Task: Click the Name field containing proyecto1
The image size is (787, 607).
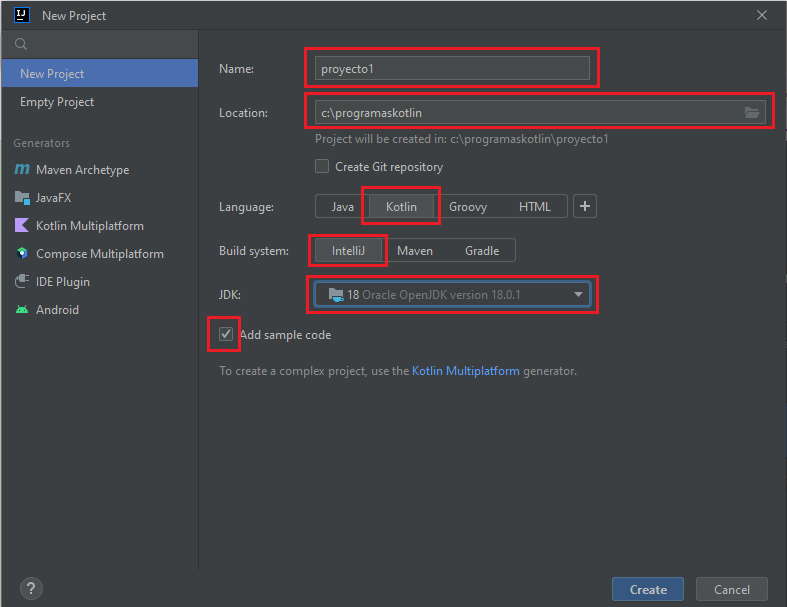Action: (x=452, y=68)
